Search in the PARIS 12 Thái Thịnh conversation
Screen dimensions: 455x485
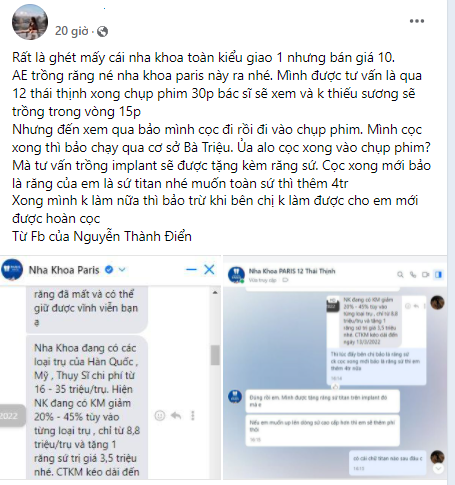400,274
